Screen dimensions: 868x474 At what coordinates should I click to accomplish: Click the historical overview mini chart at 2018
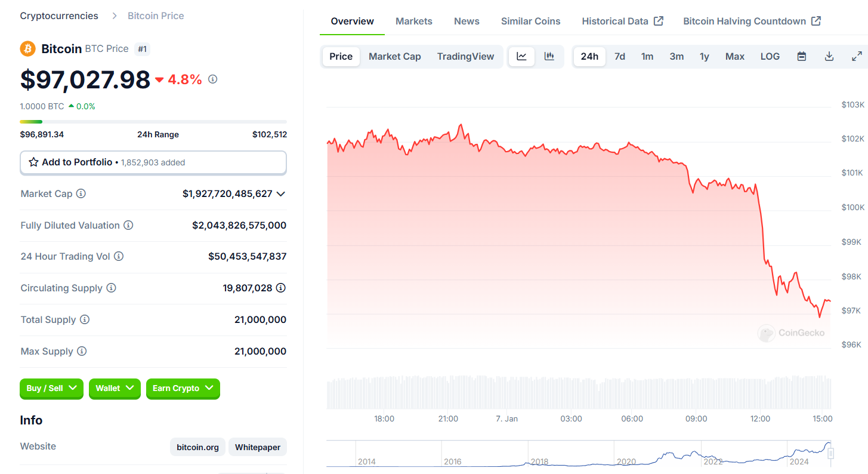click(x=539, y=461)
